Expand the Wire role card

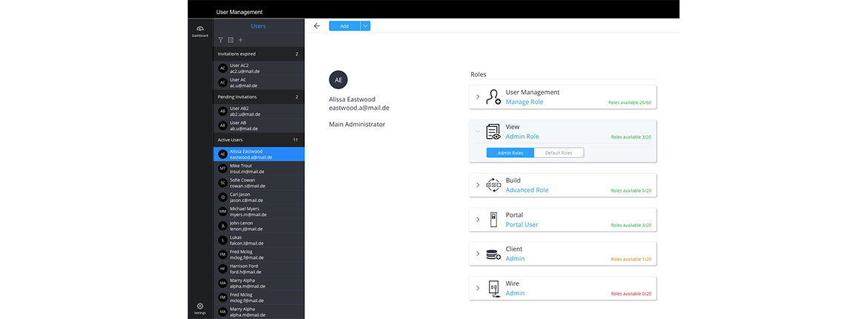click(x=478, y=289)
